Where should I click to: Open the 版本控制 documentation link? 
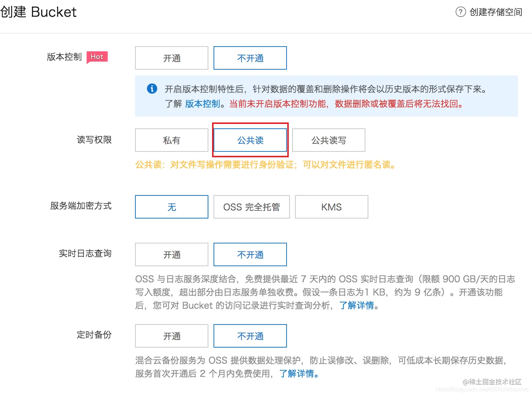tap(202, 104)
